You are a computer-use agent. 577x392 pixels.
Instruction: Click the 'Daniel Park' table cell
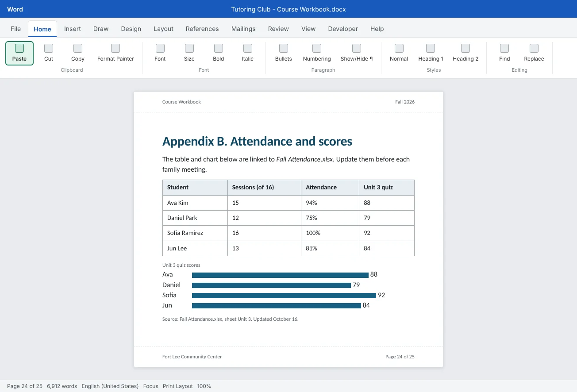[x=195, y=218]
